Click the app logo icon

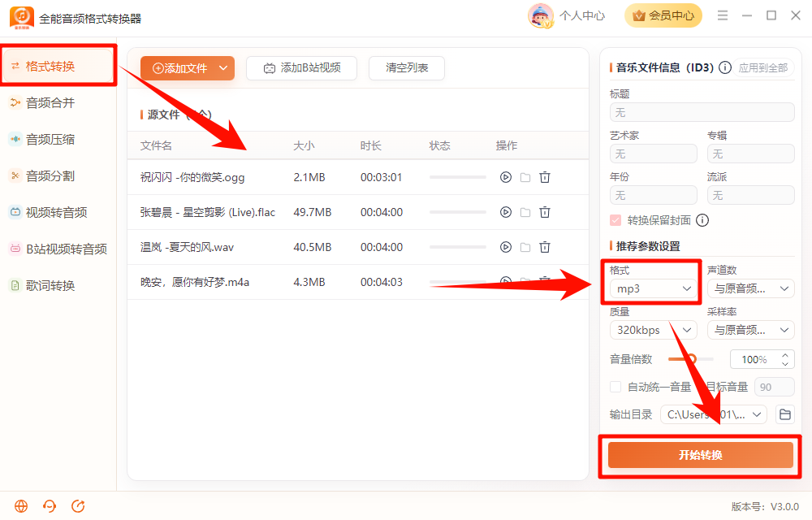point(22,18)
